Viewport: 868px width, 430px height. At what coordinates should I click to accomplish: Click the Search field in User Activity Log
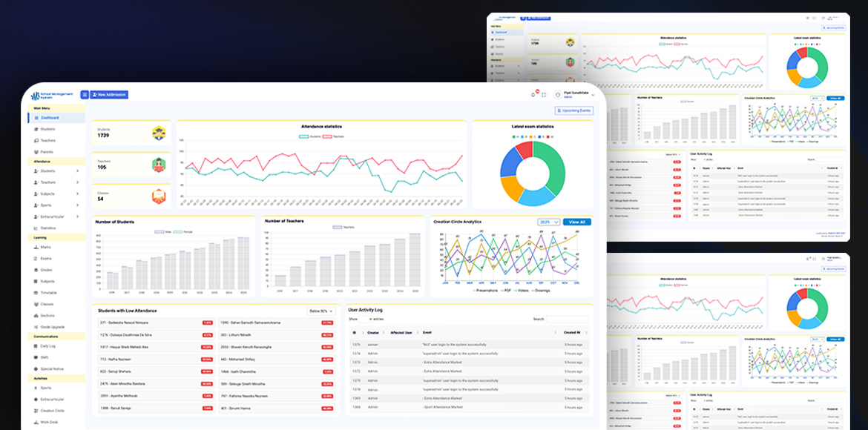[568, 318]
